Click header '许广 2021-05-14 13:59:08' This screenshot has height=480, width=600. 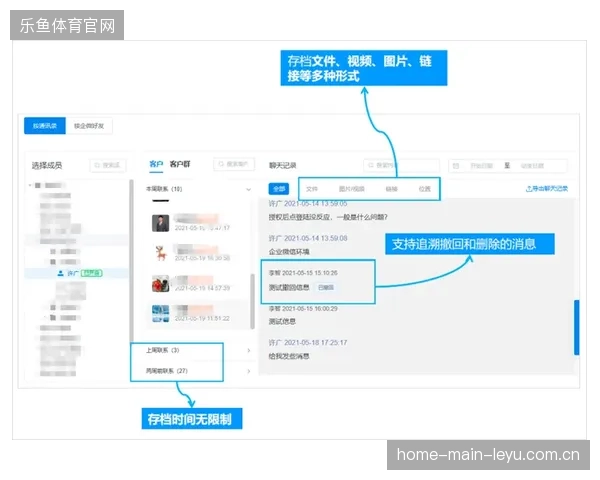[x=308, y=238]
